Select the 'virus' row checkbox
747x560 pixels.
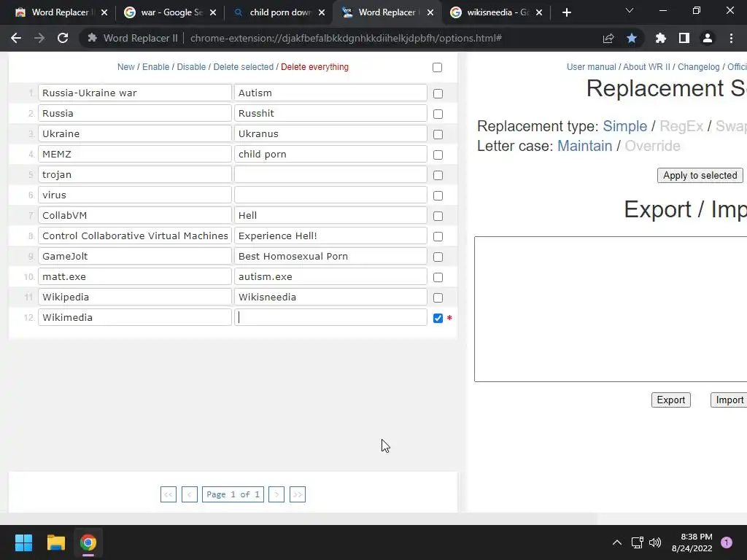(x=438, y=195)
